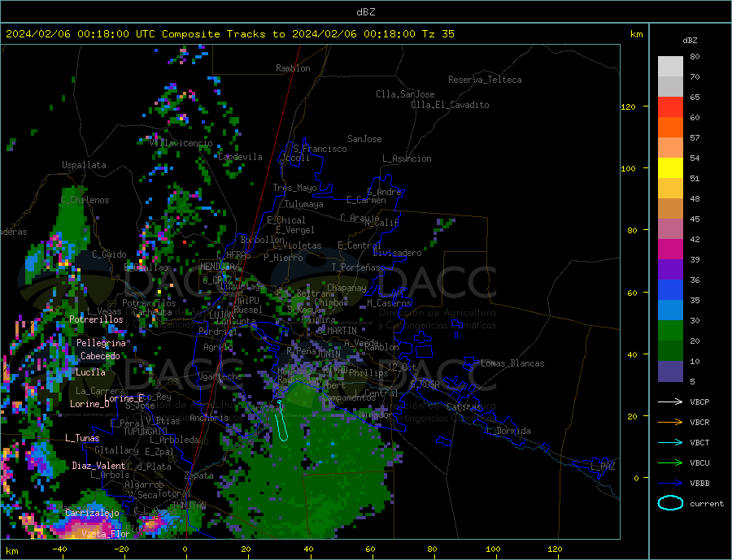The width and height of the screenshot is (732, 560).
Task: Click the 'TUPUNGATO' place label
Action: point(146,432)
